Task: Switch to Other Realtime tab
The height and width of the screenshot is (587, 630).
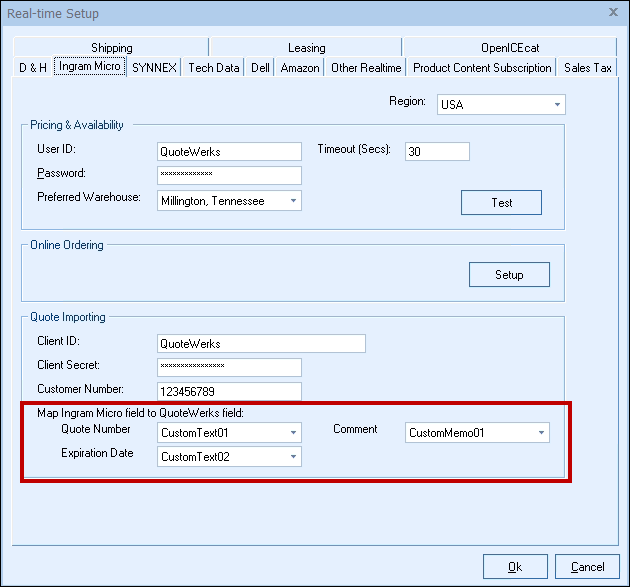Action: pos(366,67)
